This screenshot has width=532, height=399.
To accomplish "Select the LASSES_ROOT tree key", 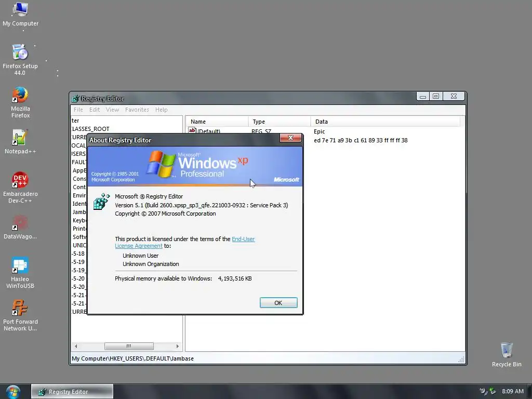I will pyautogui.click(x=90, y=129).
